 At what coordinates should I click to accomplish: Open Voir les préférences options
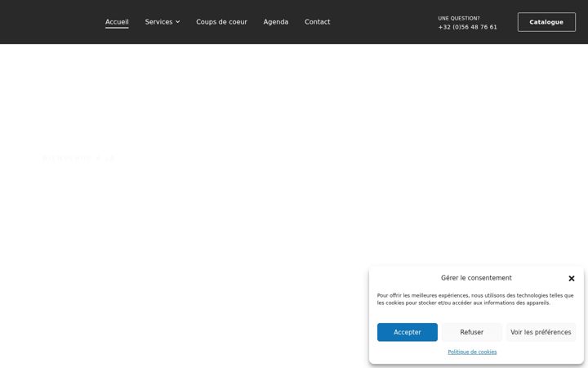point(541,332)
